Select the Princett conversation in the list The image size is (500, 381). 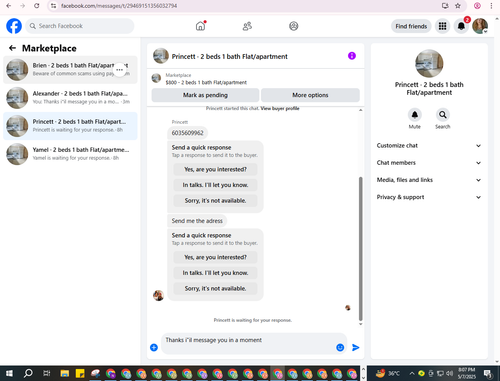[70, 126]
